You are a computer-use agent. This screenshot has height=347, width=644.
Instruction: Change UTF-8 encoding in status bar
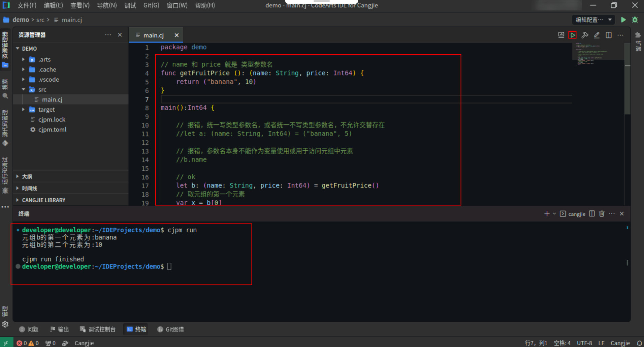[584, 343]
